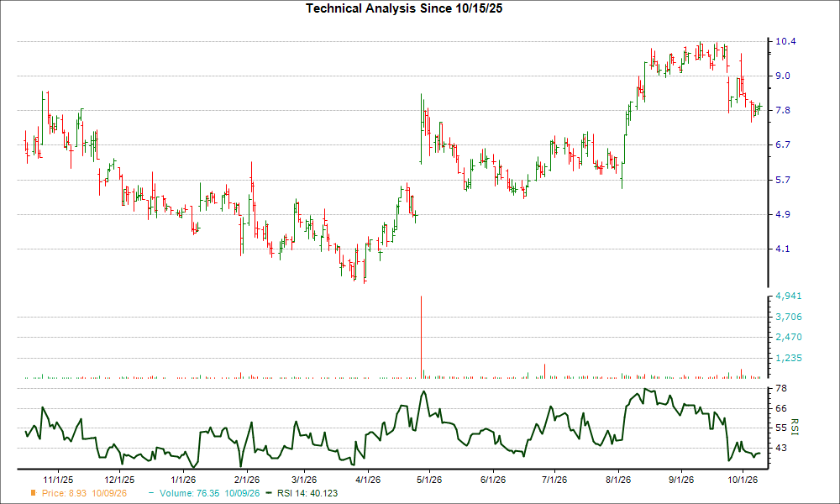
Task: Select the 4.9 price axis label
Action: pos(783,214)
